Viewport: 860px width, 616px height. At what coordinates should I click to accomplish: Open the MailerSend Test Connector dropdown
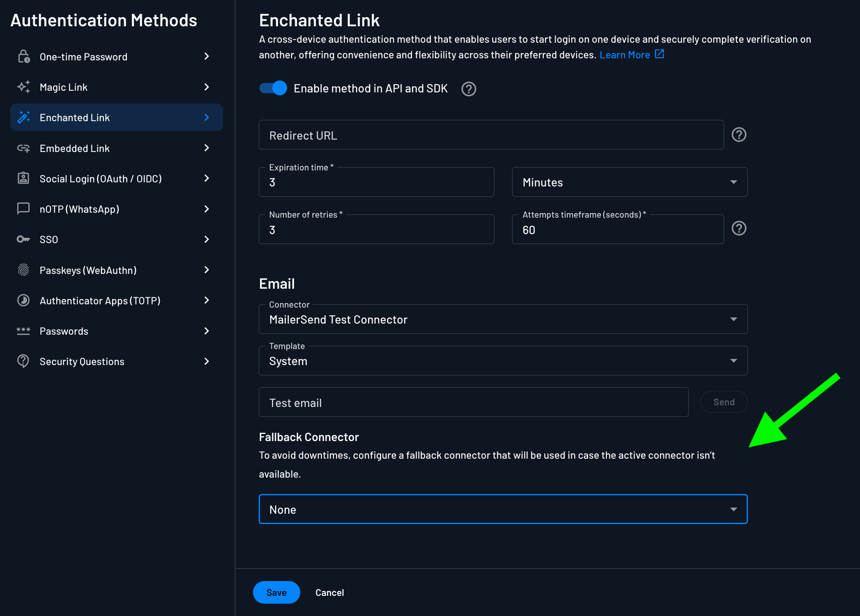click(503, 319)
